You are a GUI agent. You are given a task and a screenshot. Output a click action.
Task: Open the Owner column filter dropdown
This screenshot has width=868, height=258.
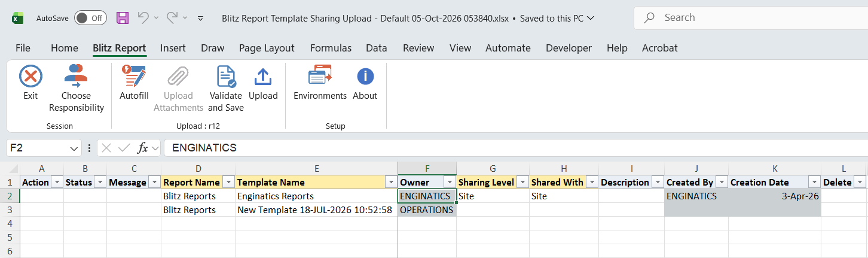pos(449,182)
